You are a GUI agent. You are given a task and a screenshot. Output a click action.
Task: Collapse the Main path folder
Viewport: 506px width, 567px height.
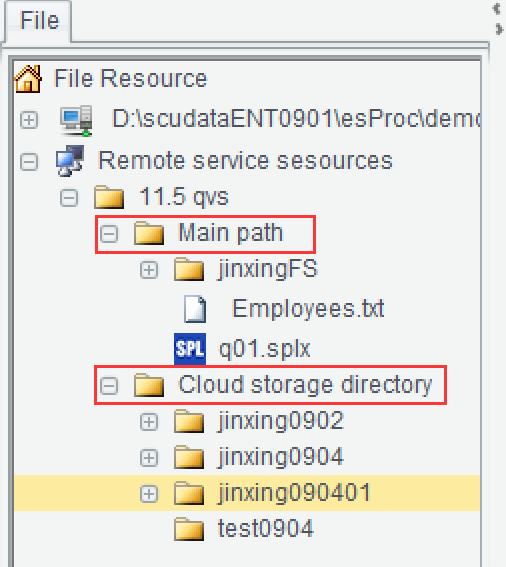click(109, 234)
